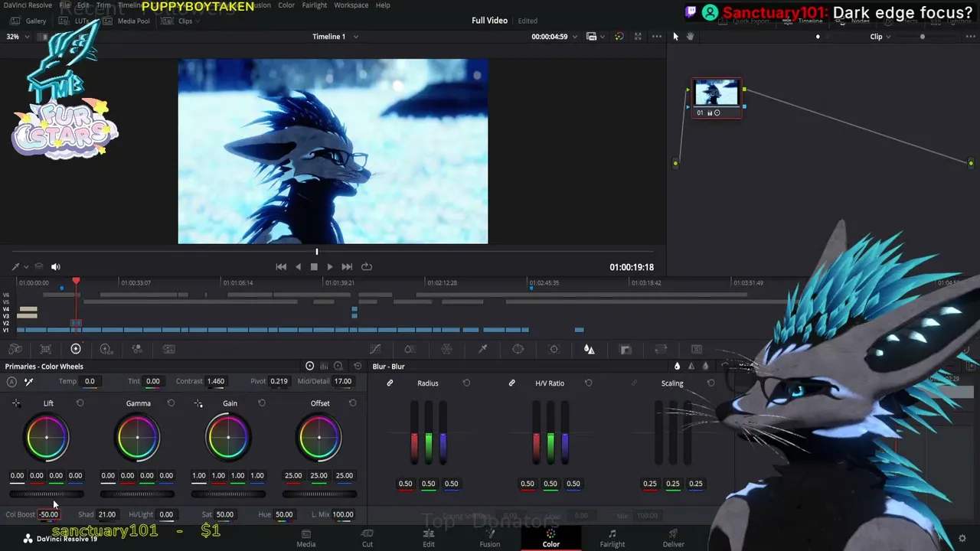Open the Trim menu
Screen dimensions: 980x551
coord(103,5)
